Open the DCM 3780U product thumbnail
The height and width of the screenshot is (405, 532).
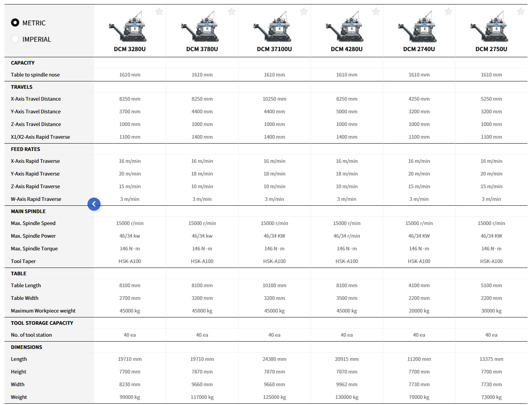click(201, 28)
